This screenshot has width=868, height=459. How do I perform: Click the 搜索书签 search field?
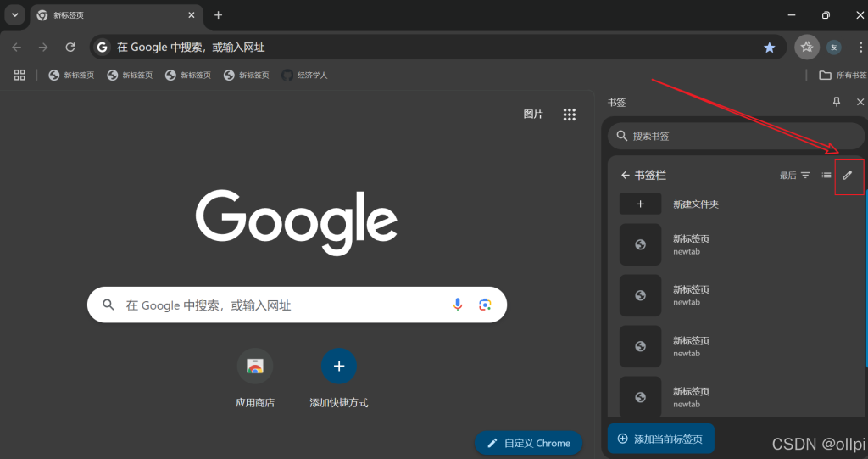coord(736,136)
